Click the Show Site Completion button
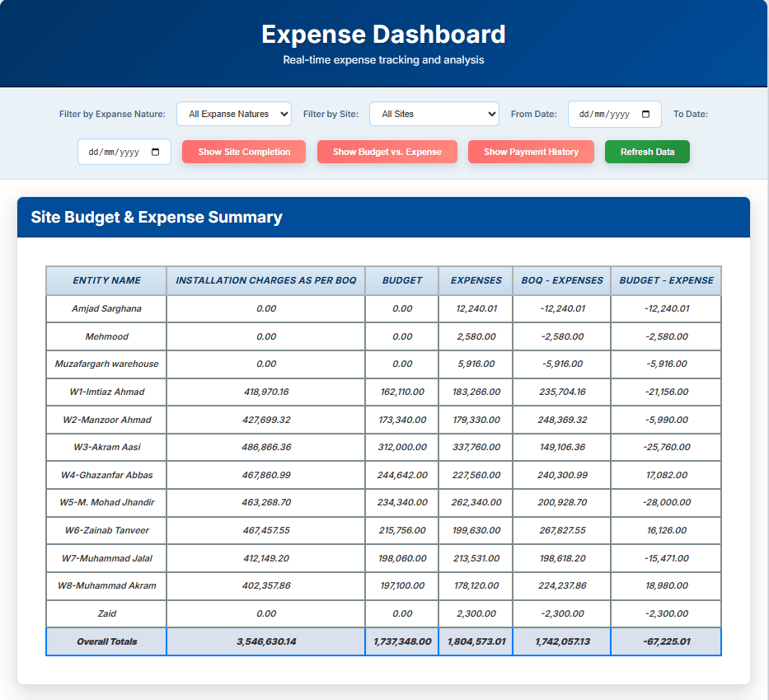The width and height of the screenshot is (769, 700). pos(243,152)
